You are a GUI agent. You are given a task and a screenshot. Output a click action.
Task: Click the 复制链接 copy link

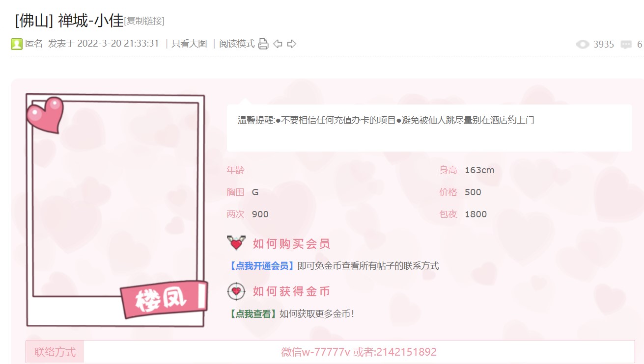click(x=144, y=21)
